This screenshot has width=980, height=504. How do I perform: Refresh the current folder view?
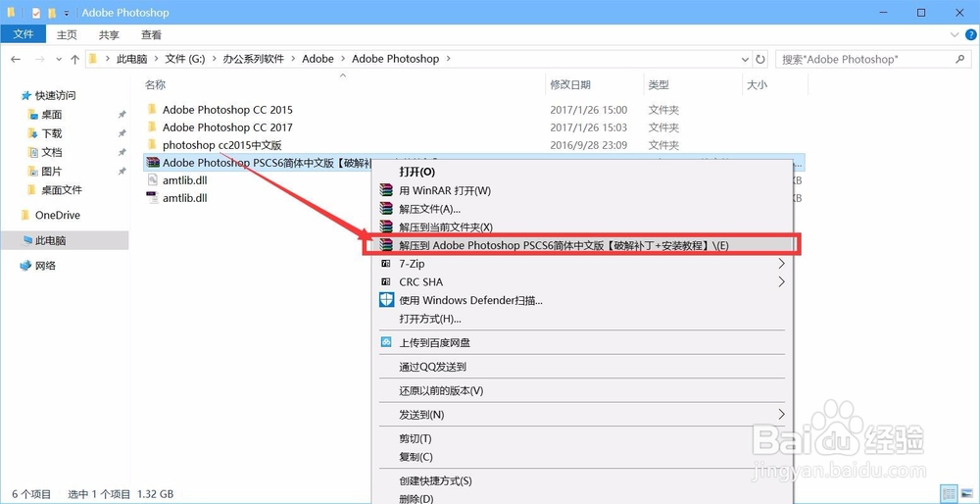click(760, 60)
